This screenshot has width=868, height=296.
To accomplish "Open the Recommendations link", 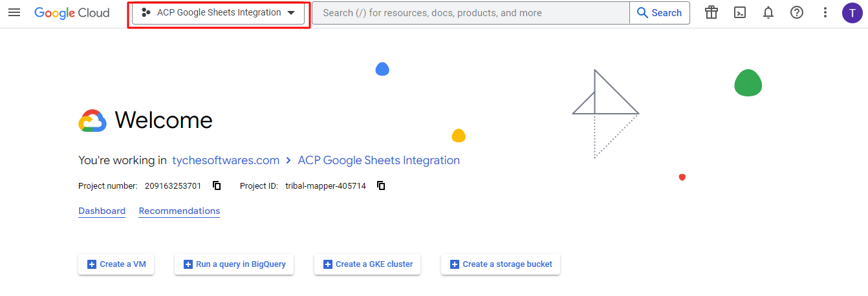I will pos(179,211).
